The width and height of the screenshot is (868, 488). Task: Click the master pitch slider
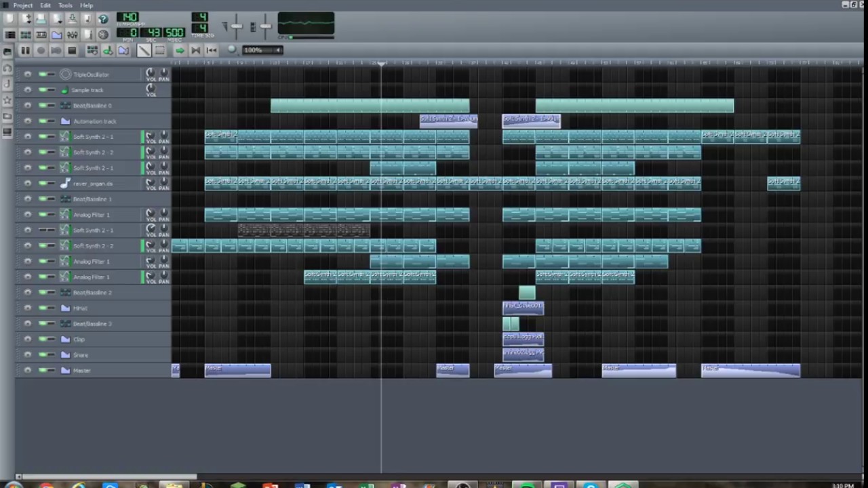click(x=265, y=26)
